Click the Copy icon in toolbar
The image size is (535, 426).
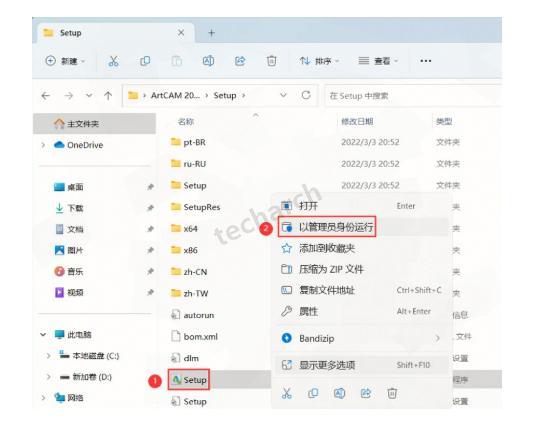point(145,61)
